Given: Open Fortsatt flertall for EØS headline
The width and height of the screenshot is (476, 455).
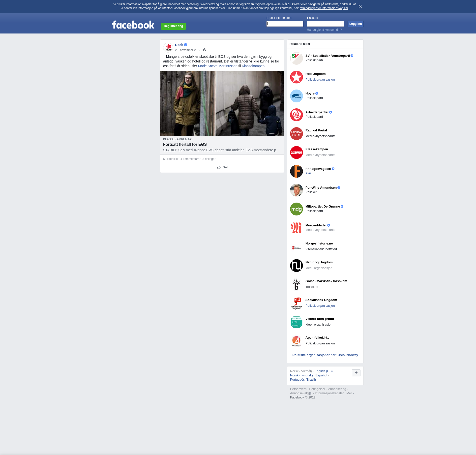Looking at the screenshot, I should tap(185, 144).
